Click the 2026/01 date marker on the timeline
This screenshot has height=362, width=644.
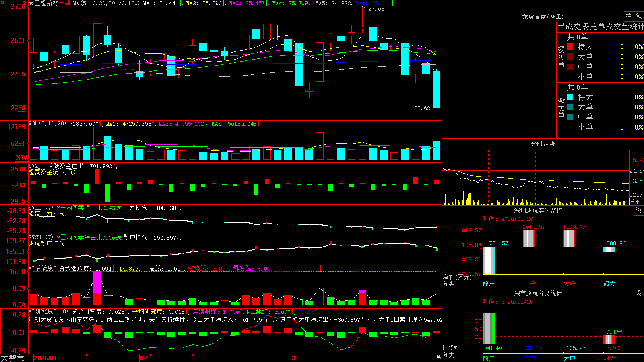pyautogui.click(x=45, y=358)
